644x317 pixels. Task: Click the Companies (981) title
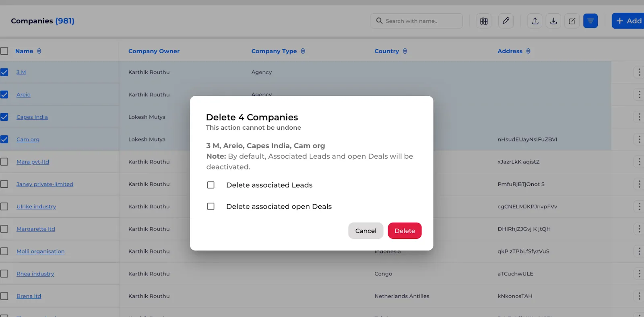(x=43, y=21)
